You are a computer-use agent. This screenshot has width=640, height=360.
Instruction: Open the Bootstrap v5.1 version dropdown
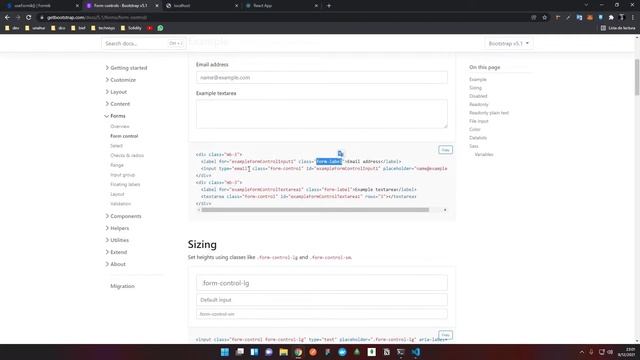coord(509,43)
